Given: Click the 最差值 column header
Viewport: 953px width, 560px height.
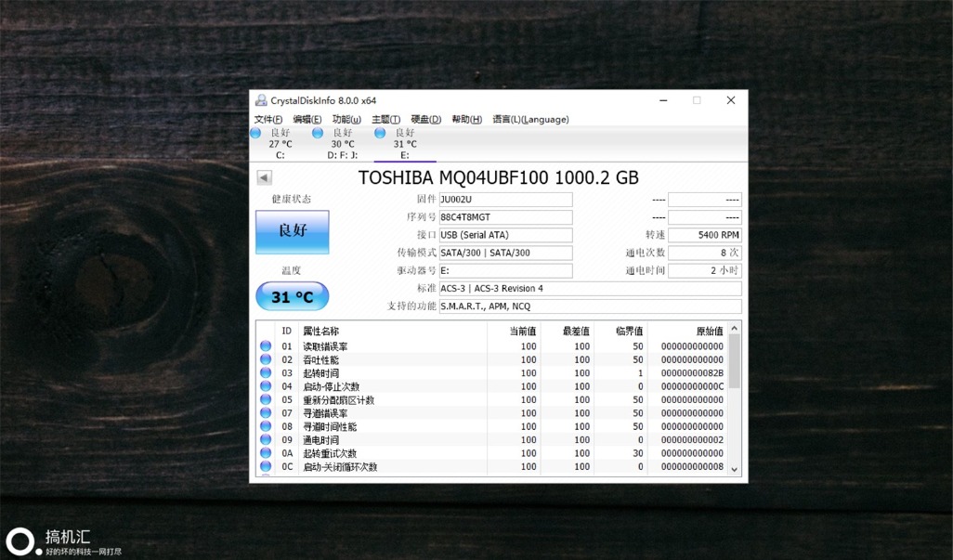Looking at the screenshot, I should (567, 331).
